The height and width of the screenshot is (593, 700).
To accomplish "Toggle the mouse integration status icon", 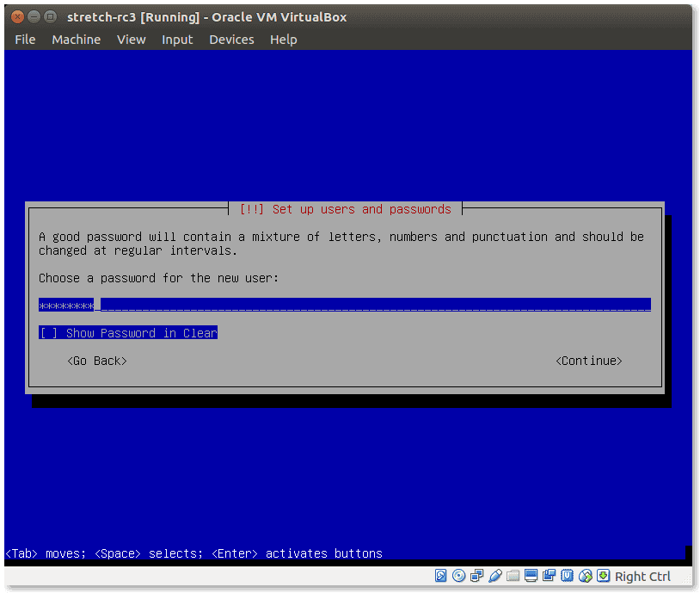I will (x=586, y=576).
